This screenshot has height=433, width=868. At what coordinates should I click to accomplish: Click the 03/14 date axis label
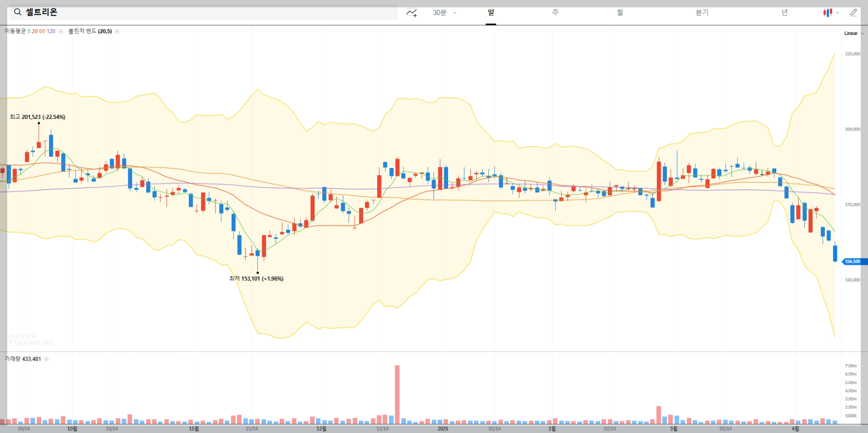[725, 429]
